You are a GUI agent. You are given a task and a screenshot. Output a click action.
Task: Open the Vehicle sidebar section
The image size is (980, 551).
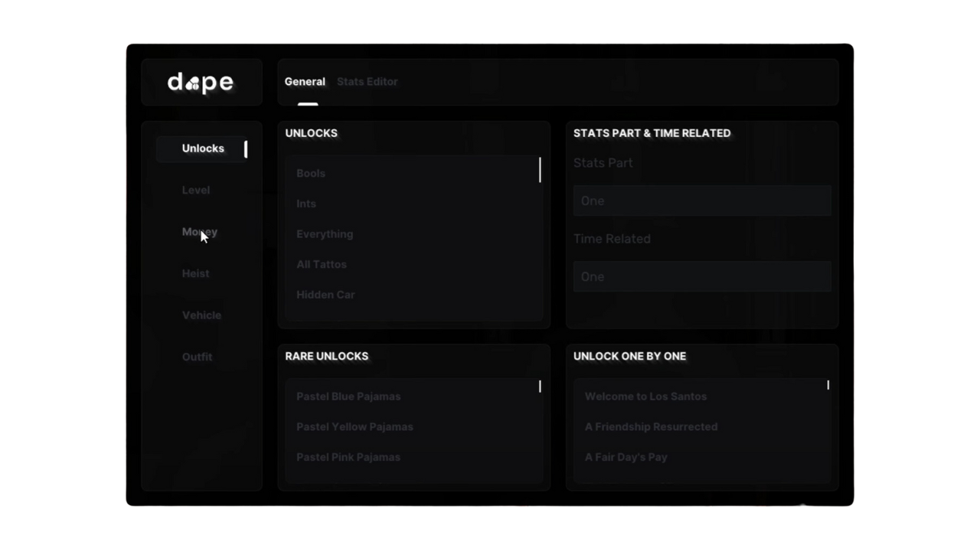[201, 315]
